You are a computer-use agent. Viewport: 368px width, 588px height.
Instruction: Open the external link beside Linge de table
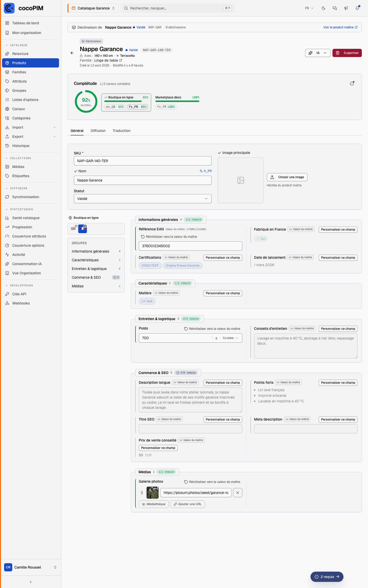tap(121, 60)
